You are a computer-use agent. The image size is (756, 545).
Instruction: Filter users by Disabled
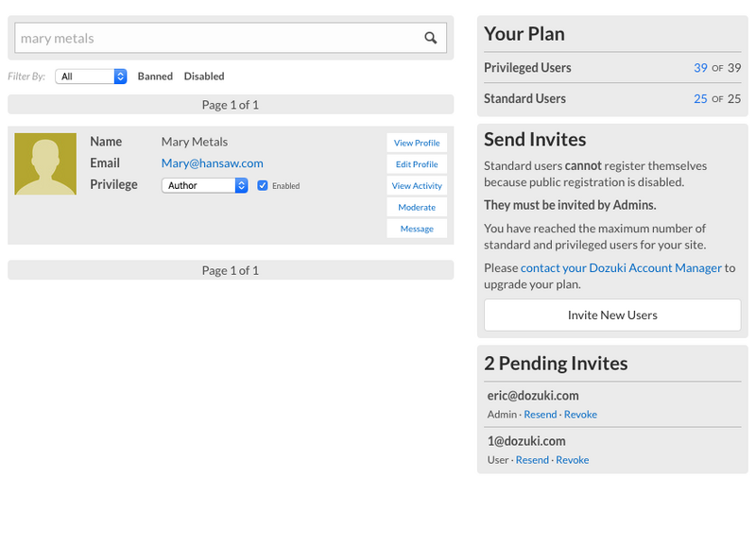point(204,77)
